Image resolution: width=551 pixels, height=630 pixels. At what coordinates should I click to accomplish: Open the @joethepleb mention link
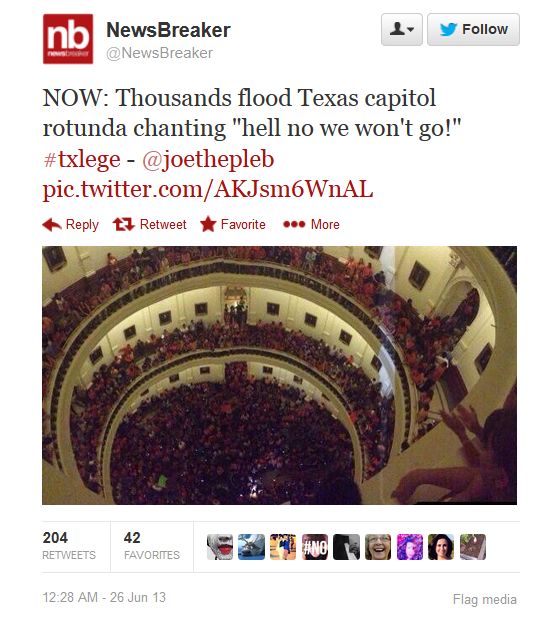pos(208,159)
